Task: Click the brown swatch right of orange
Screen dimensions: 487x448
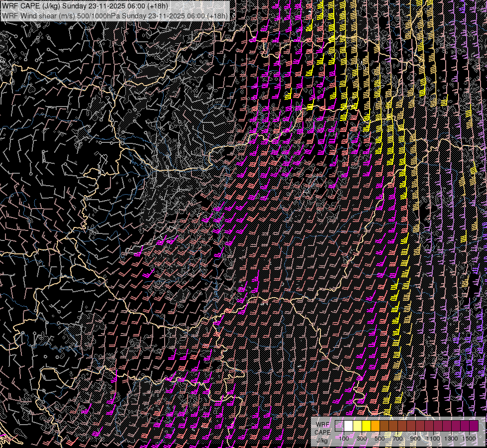Action: tap(385, 426)
